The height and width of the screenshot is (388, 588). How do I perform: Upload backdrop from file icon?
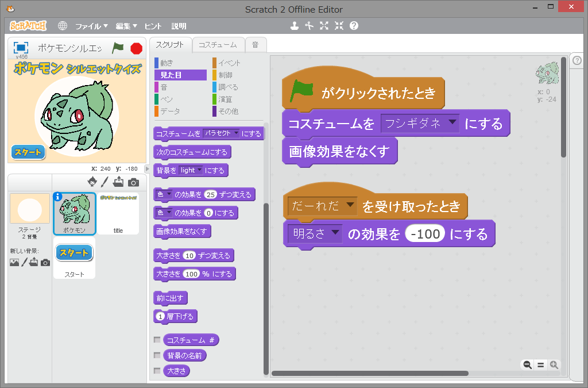[34, 262]
